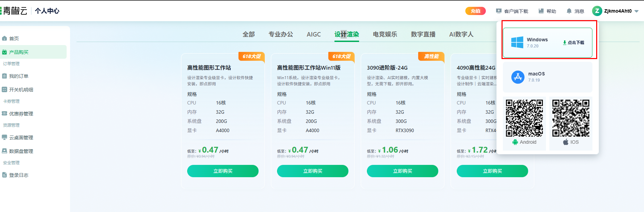The width and height of the screenshot is (644, 212).
Task: Click the home icon beside 首页
Action: tap(4, 39)
